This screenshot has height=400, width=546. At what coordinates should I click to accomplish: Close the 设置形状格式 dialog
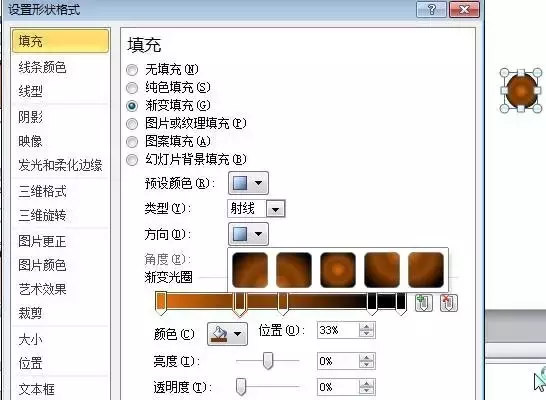click(x=464, y=9)
